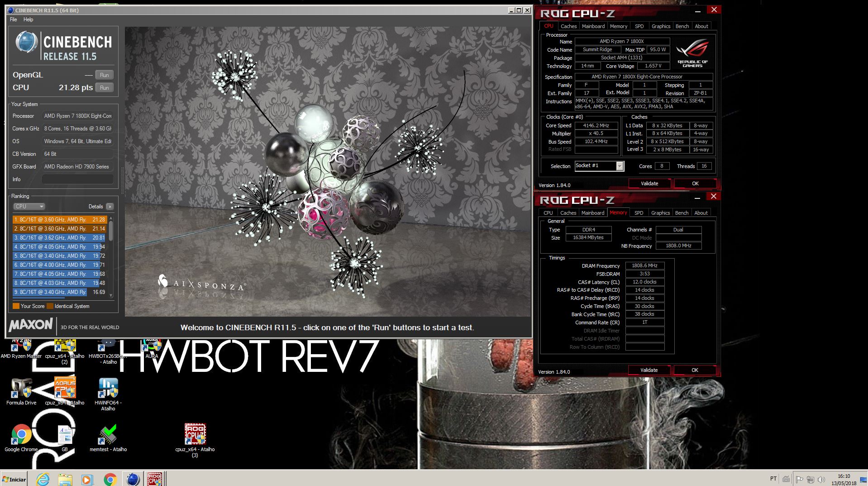Open Bench tab in lower CPU-Z
Viewport: 868px width, 486px height.
coord(682,213)
